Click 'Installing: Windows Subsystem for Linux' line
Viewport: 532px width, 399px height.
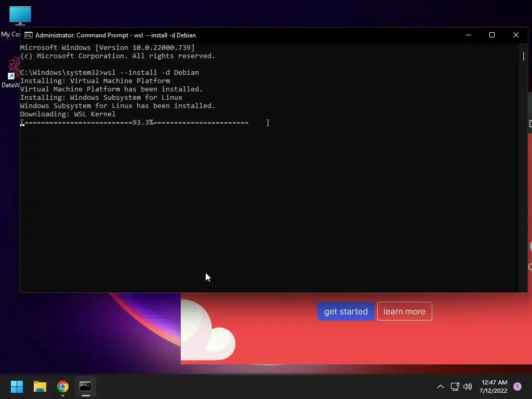(x=101, y=98)
